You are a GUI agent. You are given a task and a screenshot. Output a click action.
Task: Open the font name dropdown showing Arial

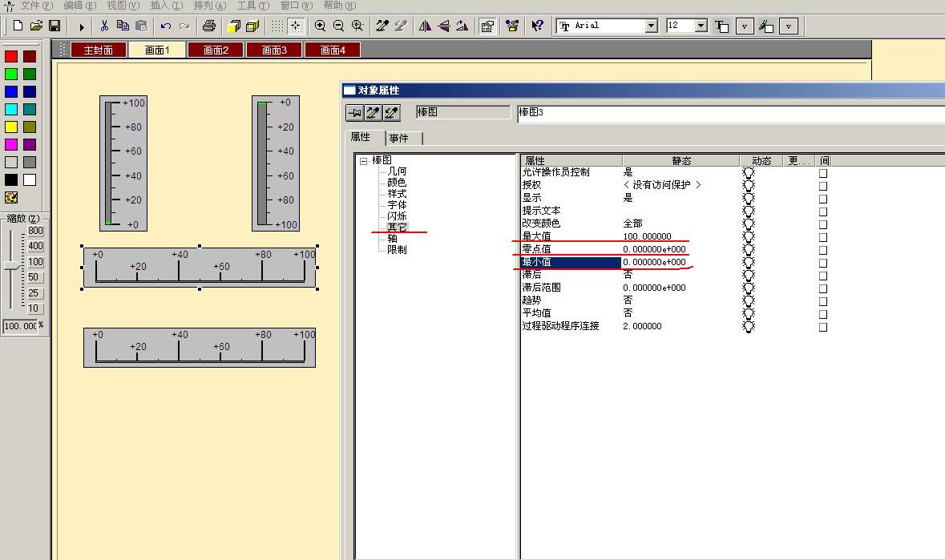tap(653, 25)
